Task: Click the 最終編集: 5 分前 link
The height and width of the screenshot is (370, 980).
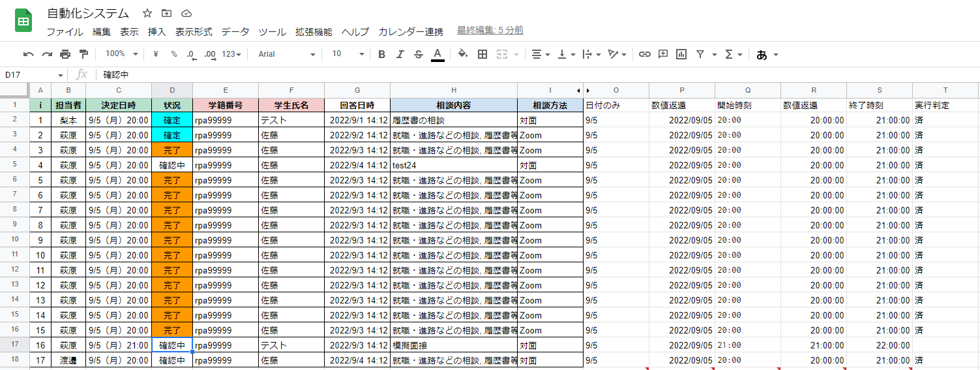Action: [x=490, y=31]
